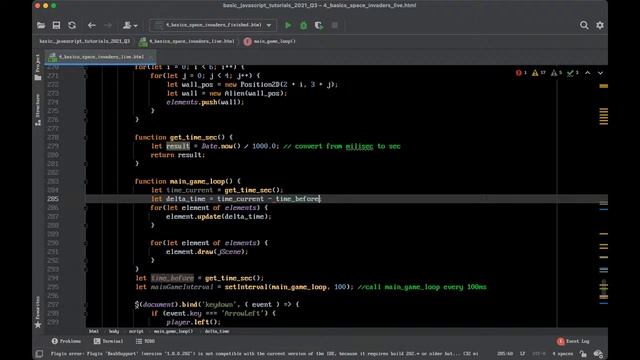Open the Problems tool window
The width and height of the screenshot is (640, 360).
[x=66, y=341]
